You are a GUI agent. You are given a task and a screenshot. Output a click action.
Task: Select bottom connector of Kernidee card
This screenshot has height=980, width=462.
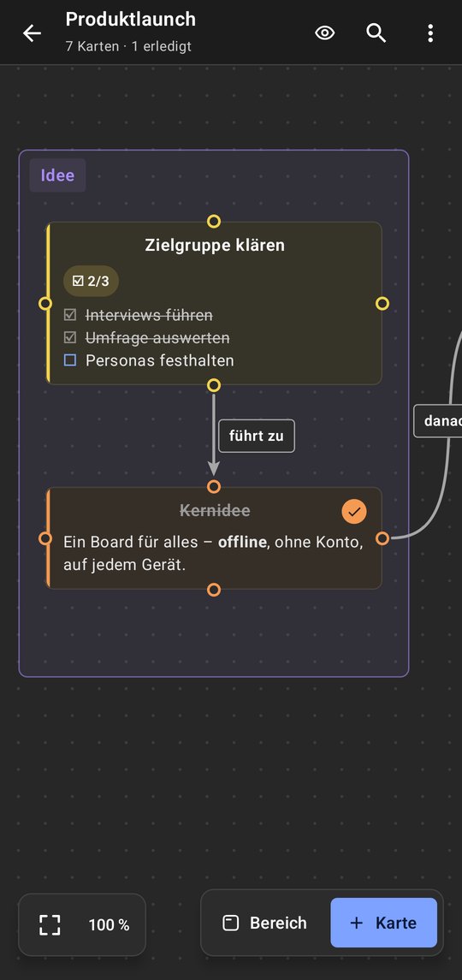coord(214,590)
